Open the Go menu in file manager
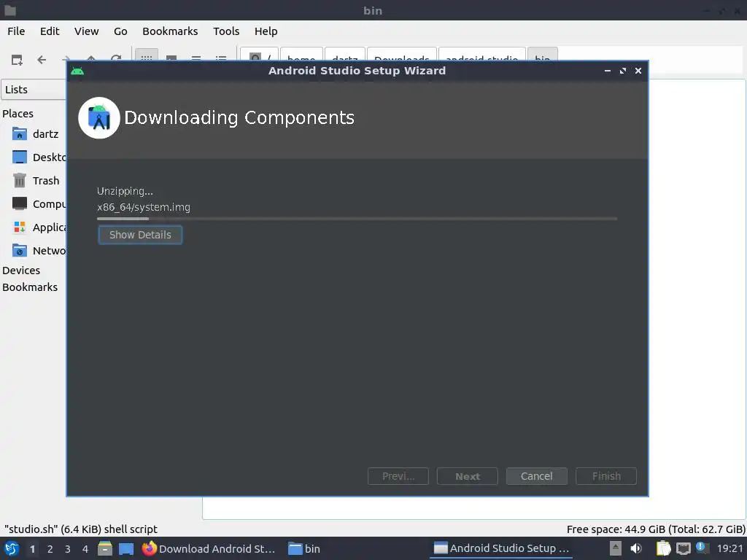 tap(120, 31)
